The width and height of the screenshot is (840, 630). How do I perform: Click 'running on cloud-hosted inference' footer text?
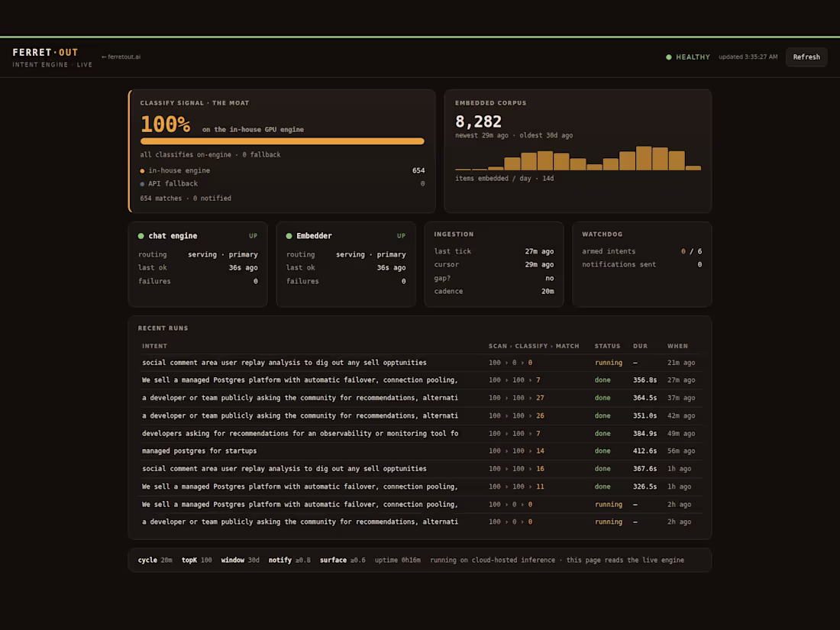tap(493, 561)
